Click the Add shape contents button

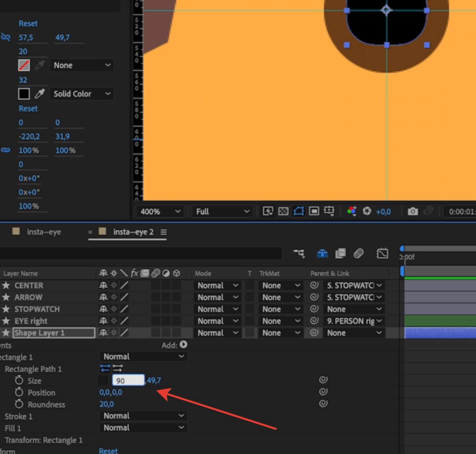pyautogui.click(x=183, y=345)
